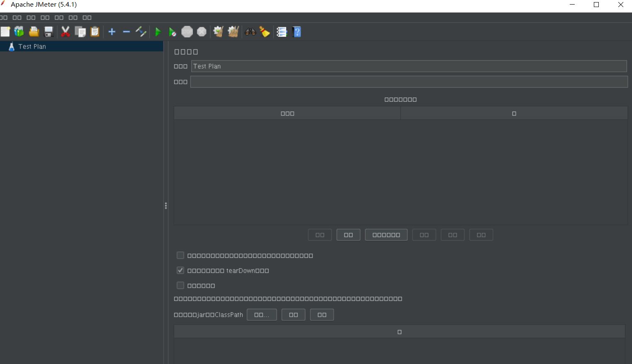Image resolution: width=632 pixels, height=364 pixels.
Task: Click the Open folder toolbar icon
Action: click(34, 32)
